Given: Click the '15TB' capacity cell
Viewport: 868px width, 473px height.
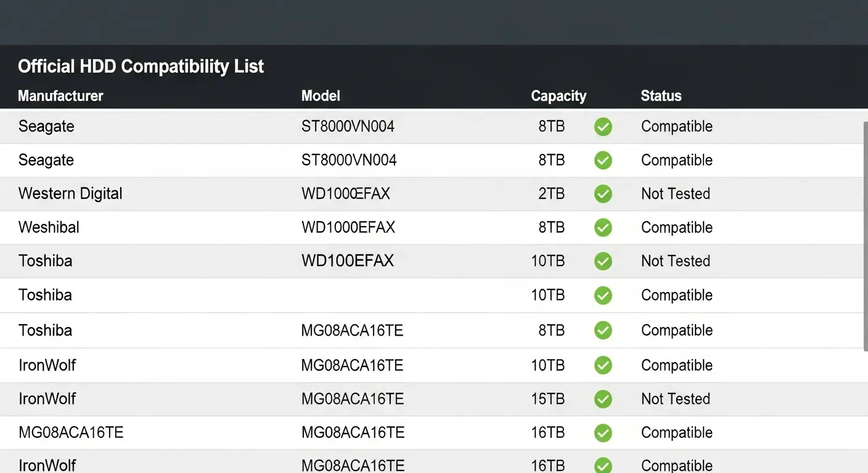Looking at the screenshot, I should tap(548, 399).
